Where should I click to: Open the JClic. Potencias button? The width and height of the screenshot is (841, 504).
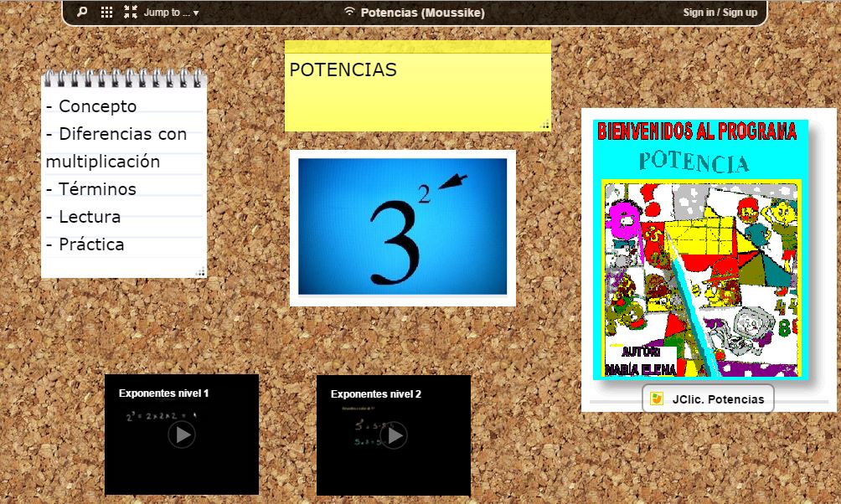709,399
